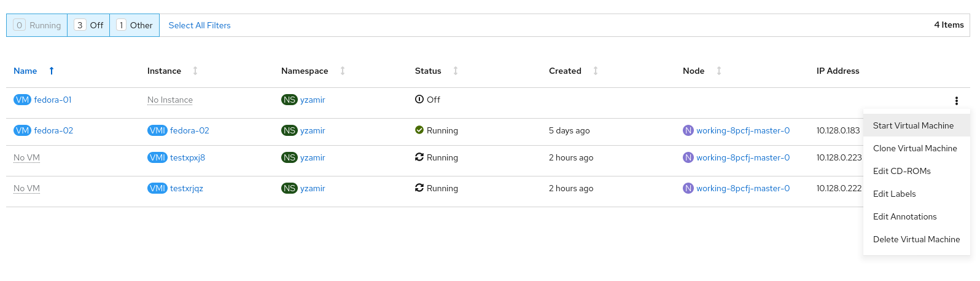The width and height of the screenshot is (980, 281).
Task: Select Edit Labels menu option
Action: 916,194
